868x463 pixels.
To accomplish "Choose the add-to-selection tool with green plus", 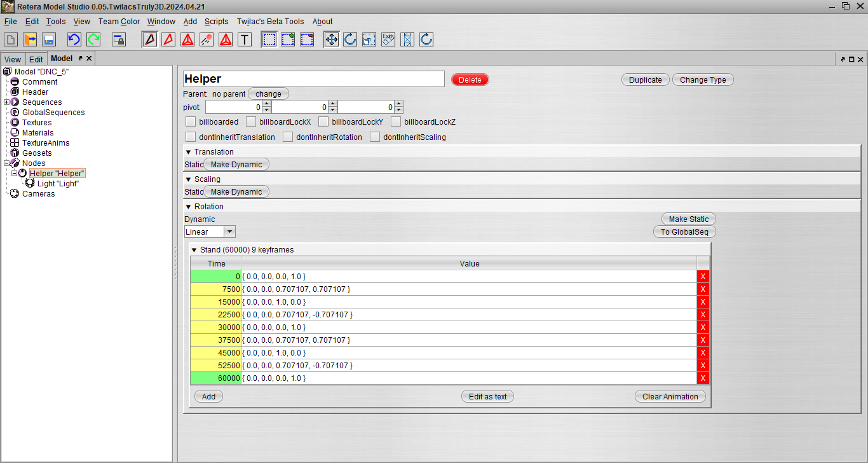I will (288, 39).
